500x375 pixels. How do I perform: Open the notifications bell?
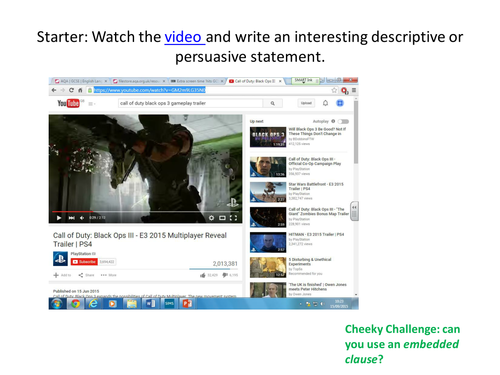point(325,103)
